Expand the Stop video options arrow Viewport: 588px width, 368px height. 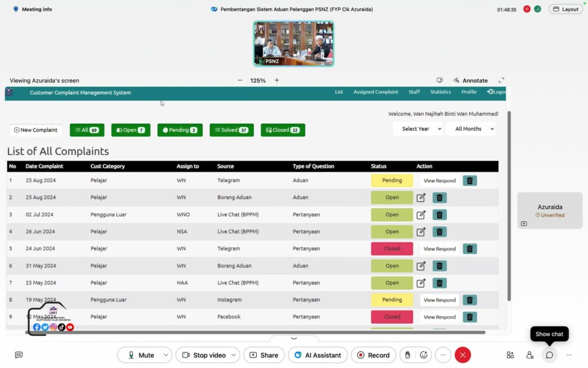tap(233, 355)
